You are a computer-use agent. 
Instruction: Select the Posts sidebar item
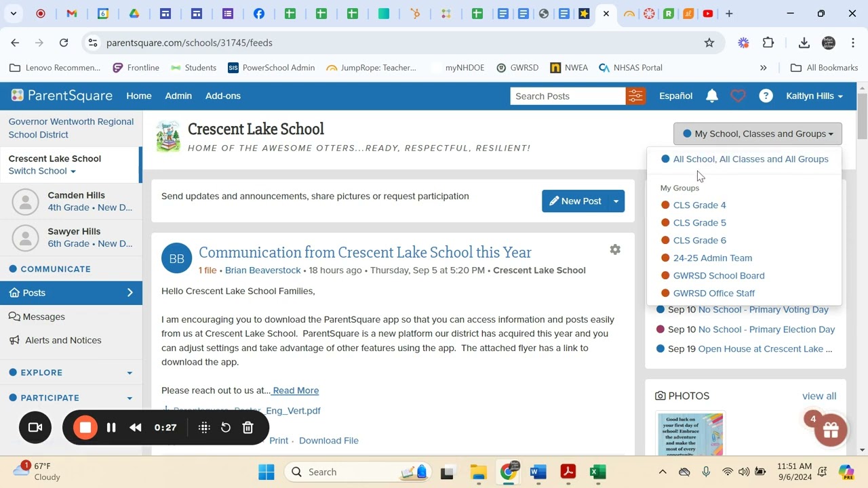pos(71,293)
